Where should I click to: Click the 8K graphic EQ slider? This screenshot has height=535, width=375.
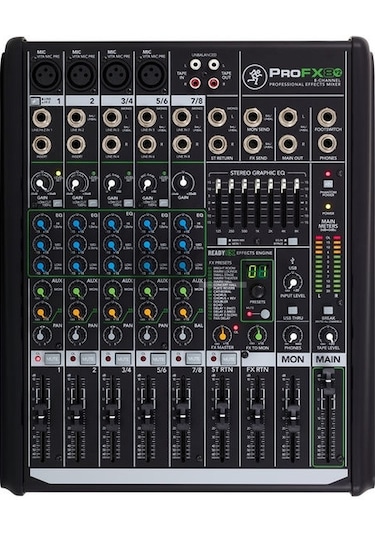[x=297, y=186]
